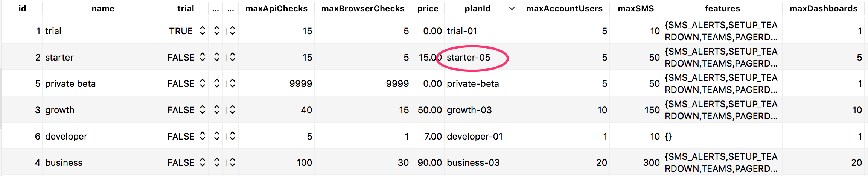The image size is (868, 176).
Task: Toggle the FALSE trial stepper for private beta
Action: click(x=202, y=83)
